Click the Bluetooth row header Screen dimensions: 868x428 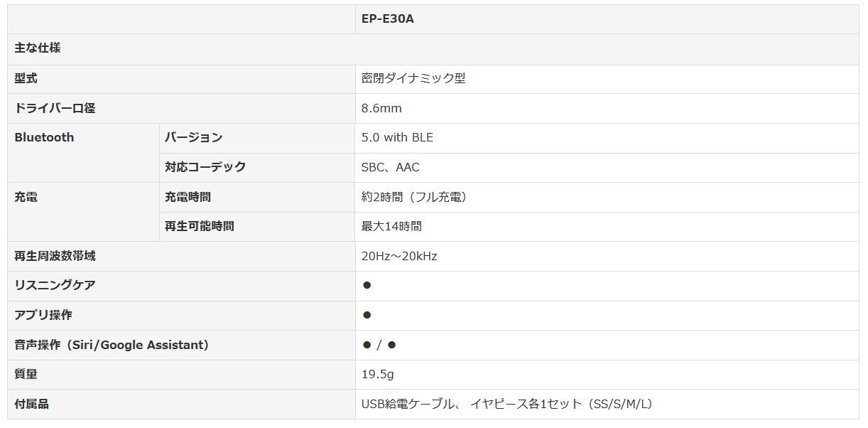44,138
